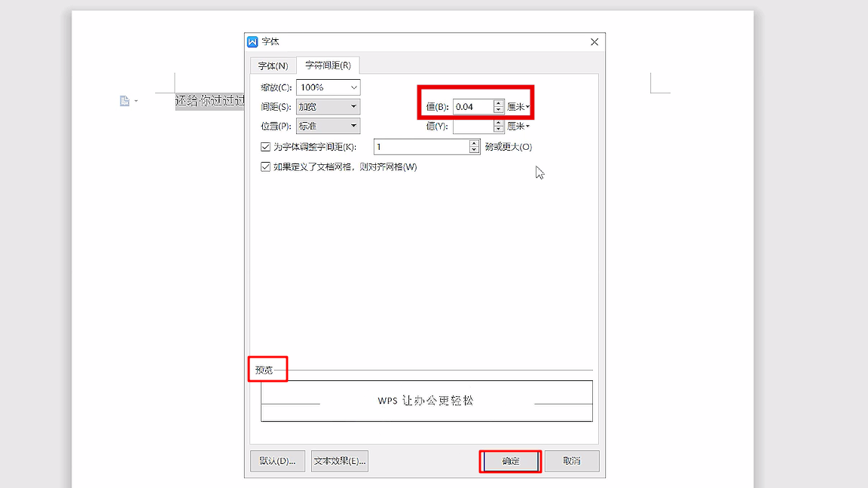This screenshot has height=488, width=868.
Task: Click the 值(Y) input field
Action: pyautogui.click(x=472, y=127)
